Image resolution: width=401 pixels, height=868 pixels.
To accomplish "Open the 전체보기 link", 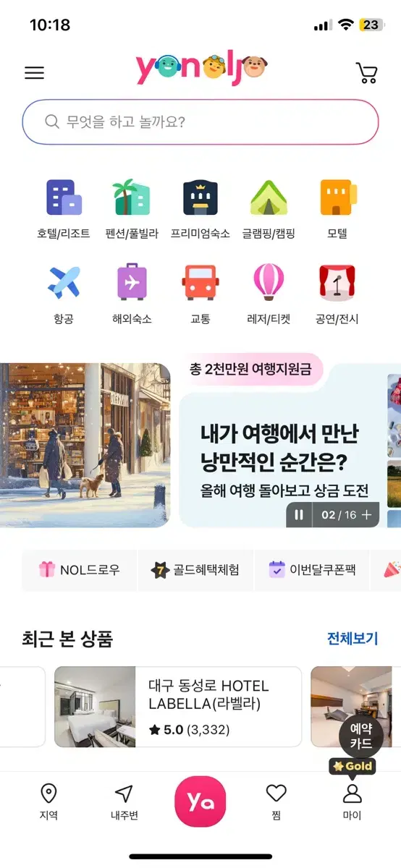I will [x=353, y=639].
